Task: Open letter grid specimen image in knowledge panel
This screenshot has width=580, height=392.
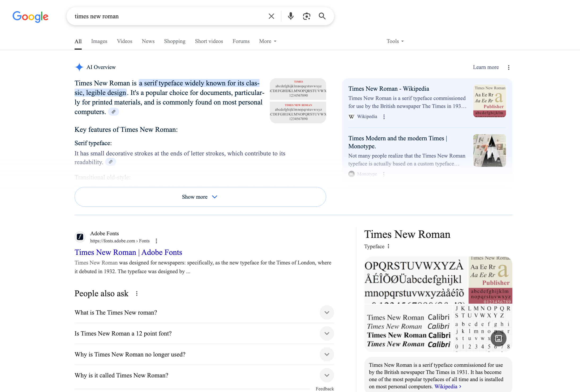Action: point(483,328)
